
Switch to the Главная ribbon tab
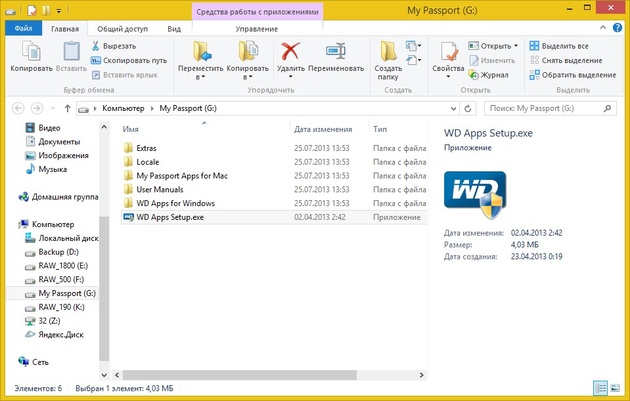(x=65, y=29)
